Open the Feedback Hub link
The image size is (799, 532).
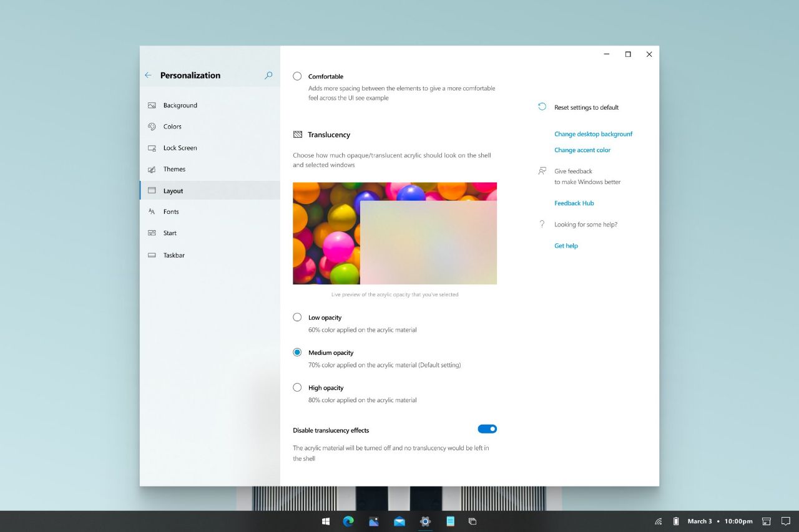tap(574, 203)
